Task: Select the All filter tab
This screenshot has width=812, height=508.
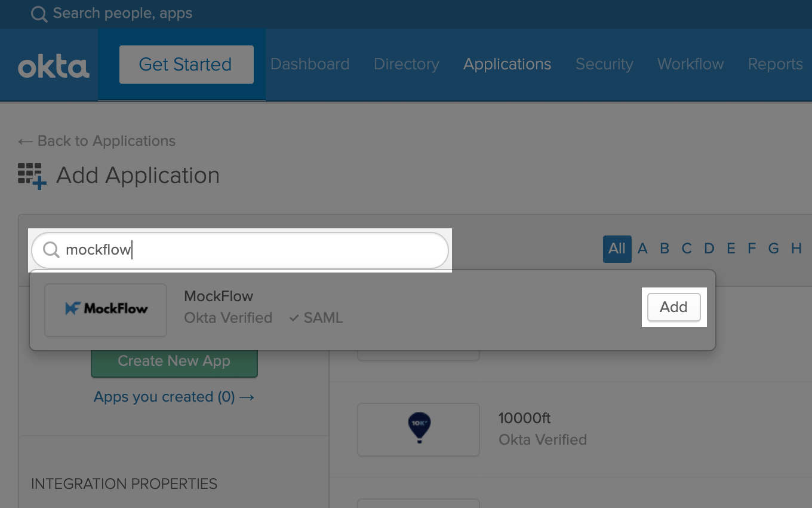Action: click(x=617, y=249)
